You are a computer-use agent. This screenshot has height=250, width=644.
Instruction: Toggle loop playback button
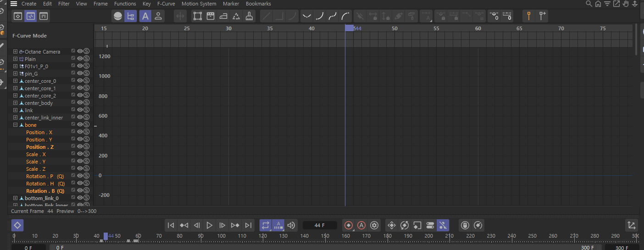(265, 225)
